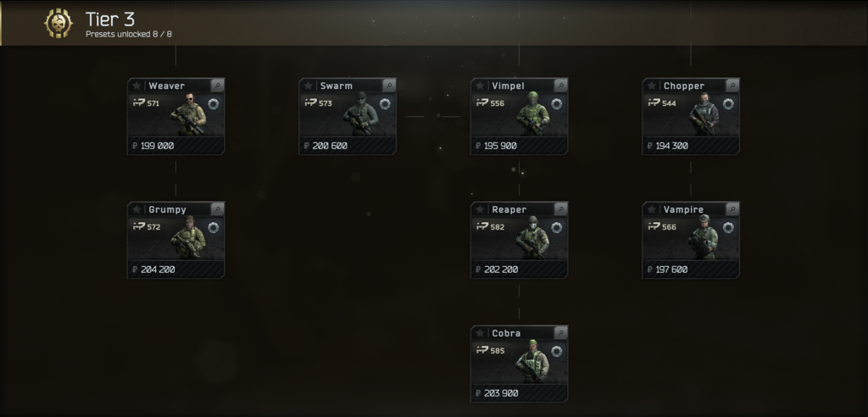
Task: Inspect the Grumpy preset using magnifier
Action: pyautogui.click(x=218, y=208)
